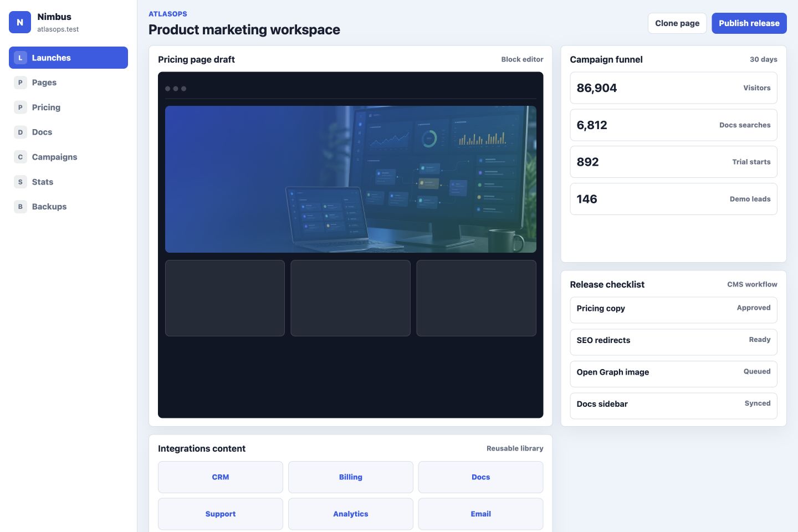The height and width of the screenshot is (532, 798).
Task: Open Campaigns from the sidebar
Action: tap(68, 157)
